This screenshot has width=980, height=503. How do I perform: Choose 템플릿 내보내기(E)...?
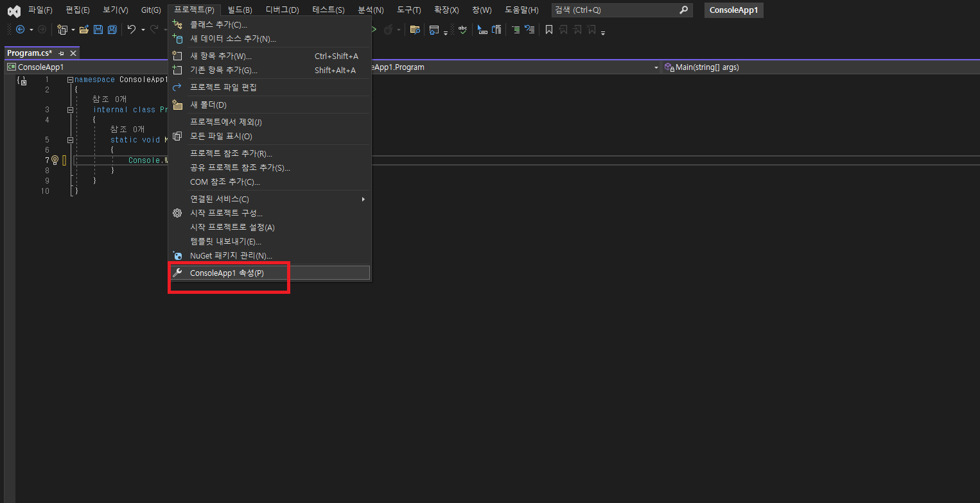(x=270, y=241)
